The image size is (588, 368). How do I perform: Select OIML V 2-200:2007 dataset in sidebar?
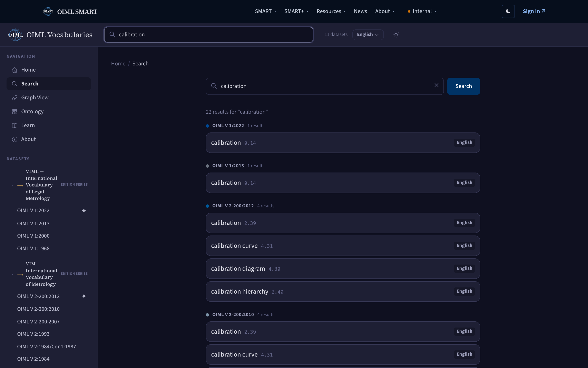38,322
